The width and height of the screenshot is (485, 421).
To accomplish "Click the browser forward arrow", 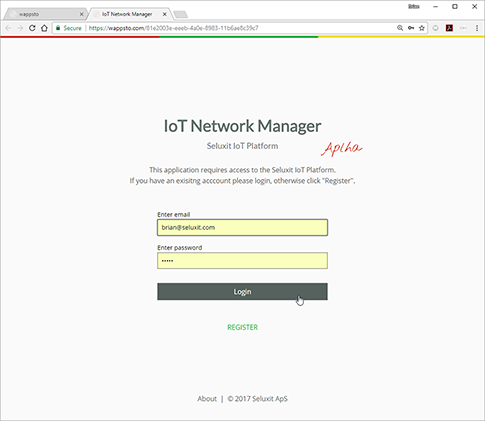I will (20, 28).
